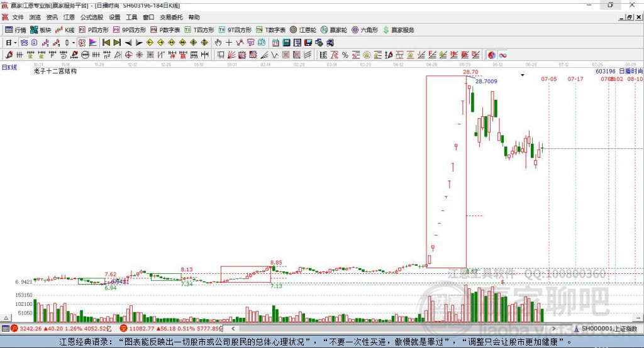Click the red-blue yin-yang icon
The height and width of the screenshot is (348, 644).
coord(492,55)
